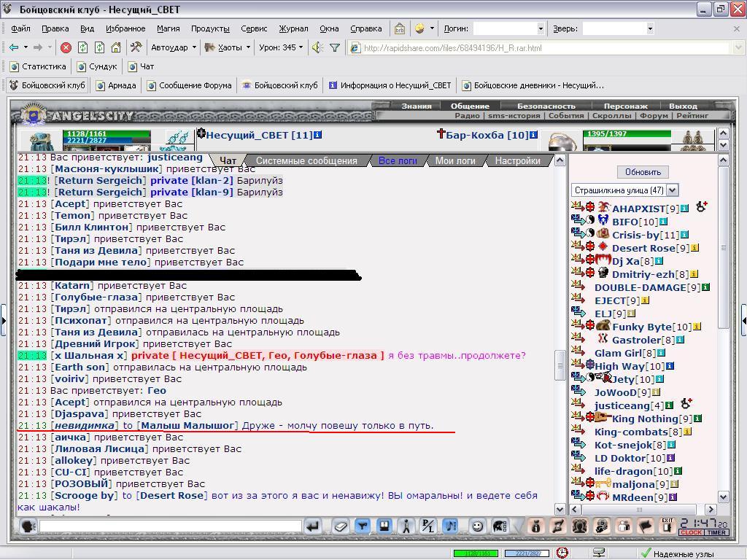Open the Форум link
The width and height of the screenshot is (747, 560).
[654, 115]
